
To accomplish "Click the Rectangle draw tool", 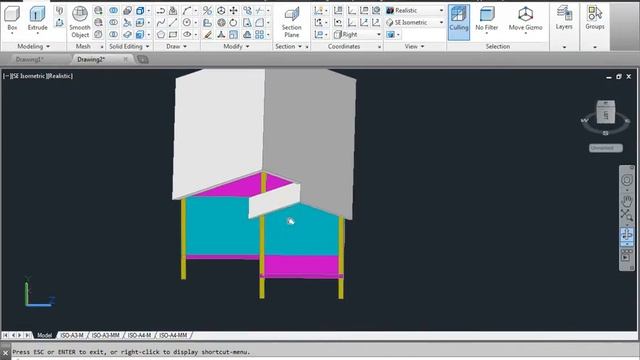I will 173,35.
